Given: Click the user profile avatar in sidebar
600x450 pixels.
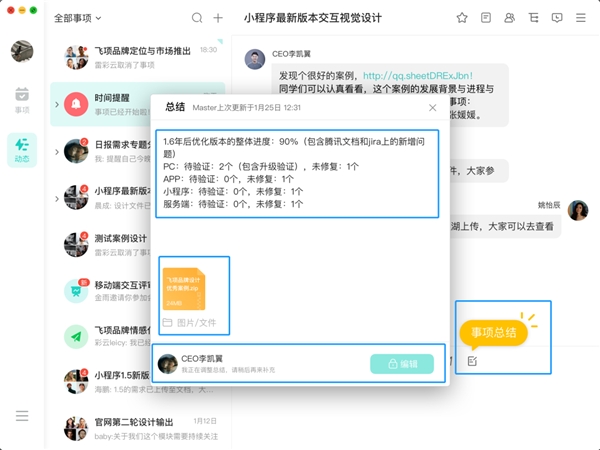Looking at the screenshot, I should point(22,51).
